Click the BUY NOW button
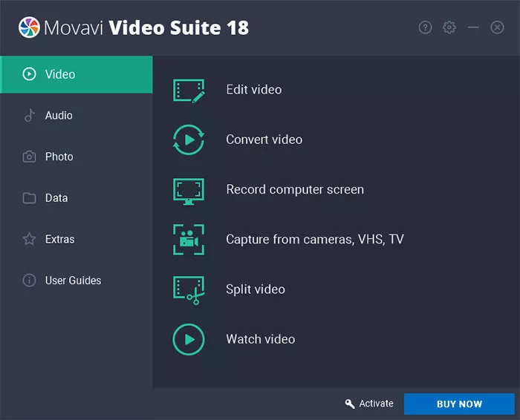Image resolution: width=520 pixels, height=420 pixels. [459, 404]
